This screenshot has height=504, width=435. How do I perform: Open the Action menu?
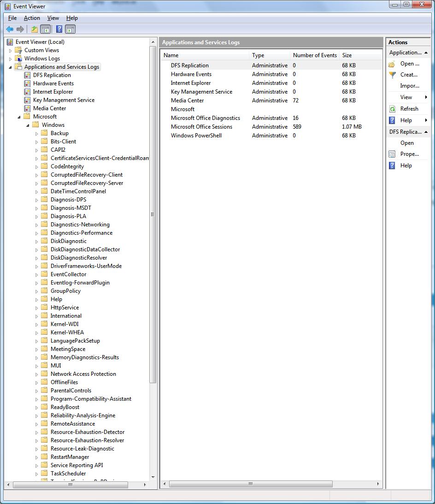[x=32, y=18]
